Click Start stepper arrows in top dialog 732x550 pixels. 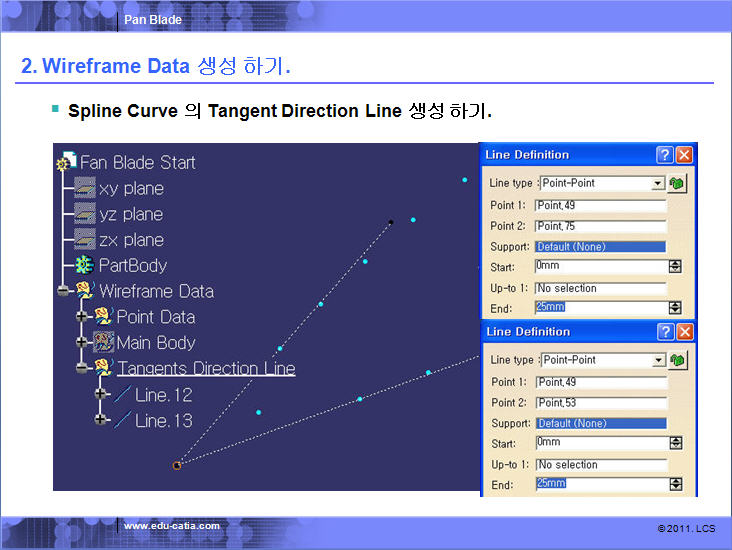pyautogui.click(x=675, y=267)
